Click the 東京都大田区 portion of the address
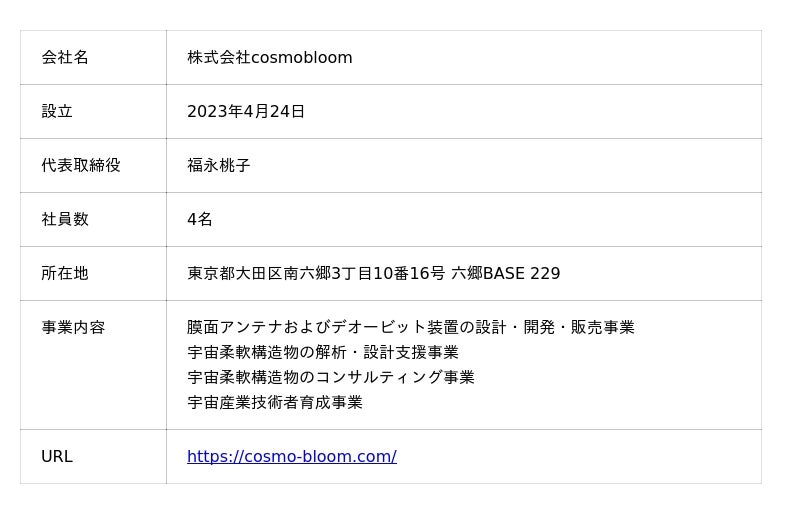 [x=235, y=274]
